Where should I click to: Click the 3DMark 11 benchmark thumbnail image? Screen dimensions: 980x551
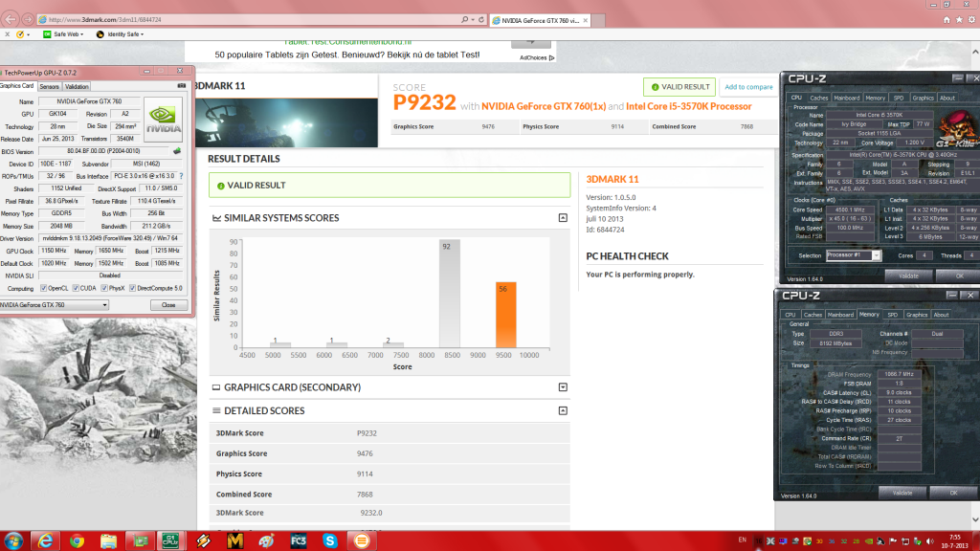(x=287, y=122)
